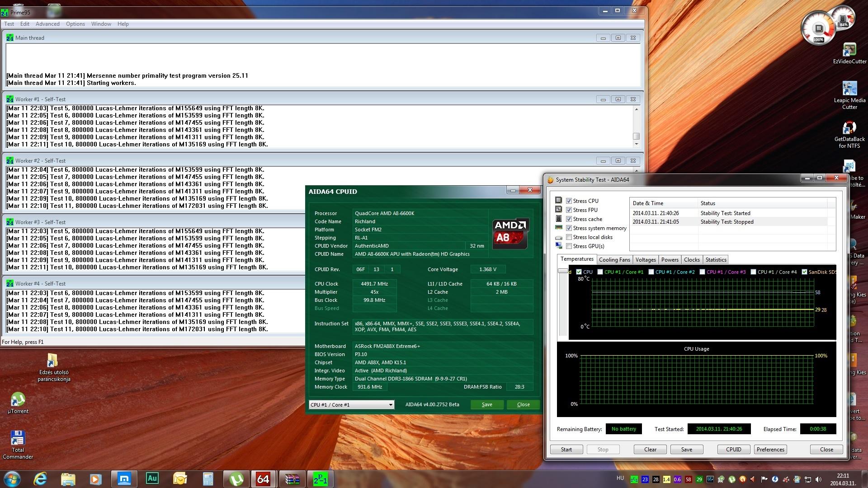
Task: Launch Windows Media Player from taskbar
Action: pos(96,479)
